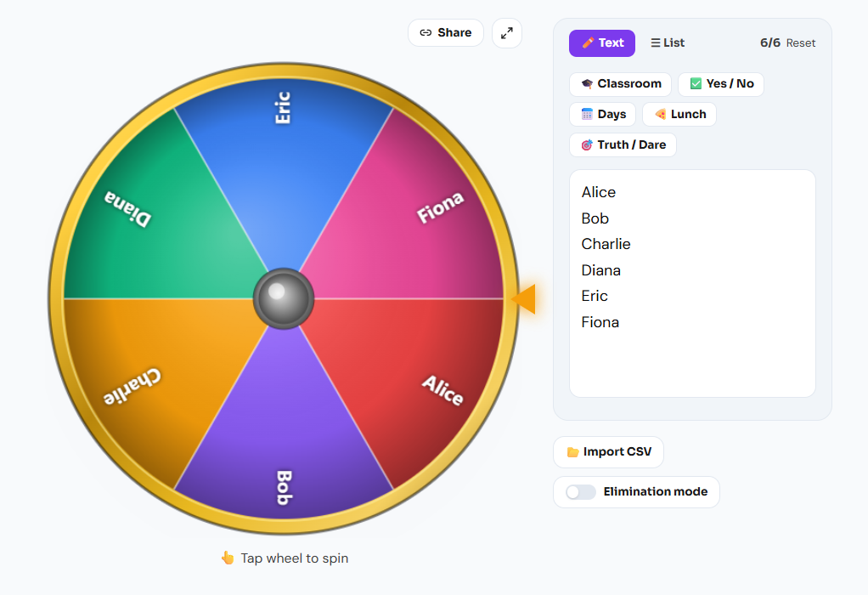Click the Reset link
Screen dimensions: 868x595
(800, 43)
